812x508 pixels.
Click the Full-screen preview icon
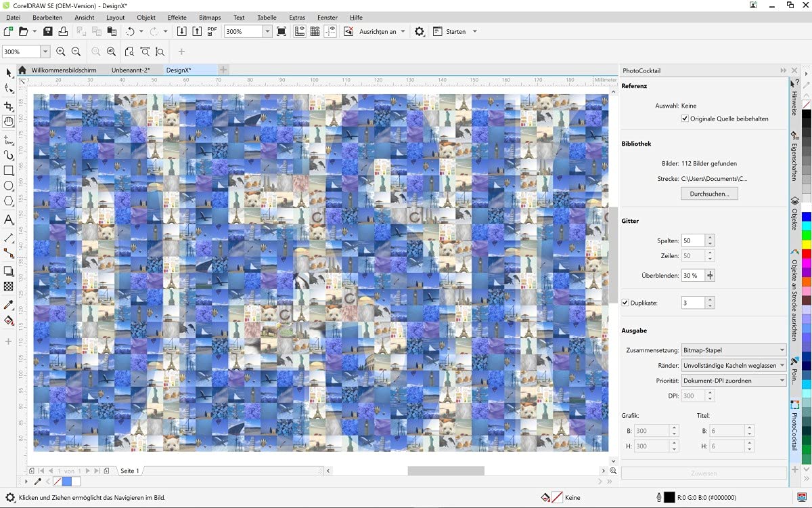(x=281, y=31)
